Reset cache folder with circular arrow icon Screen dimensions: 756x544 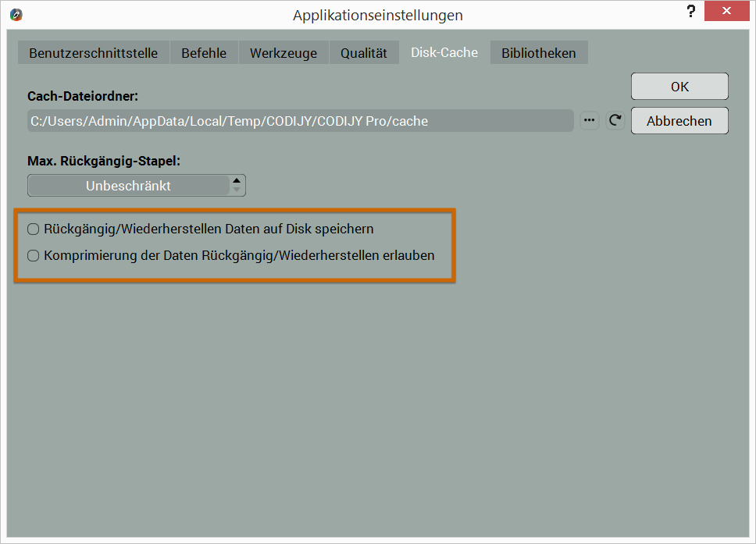[615, 120]
